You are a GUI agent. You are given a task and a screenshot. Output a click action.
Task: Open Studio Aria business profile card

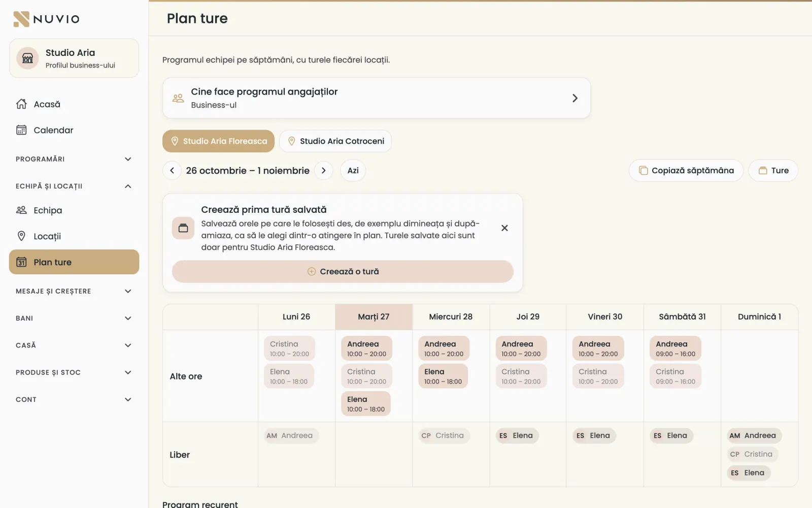74,58
